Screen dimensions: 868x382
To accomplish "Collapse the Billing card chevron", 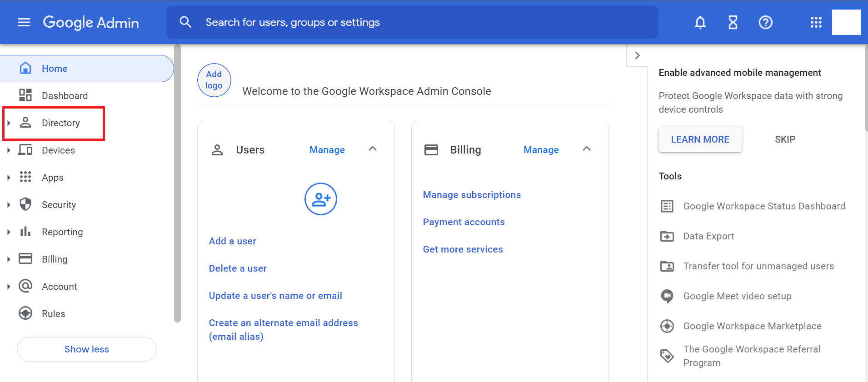I will tap(587, 149).
